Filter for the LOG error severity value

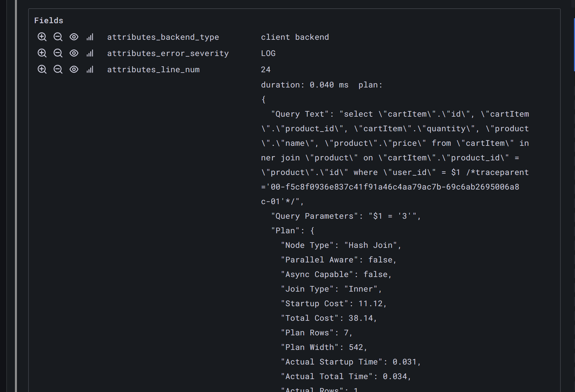tap(42, 53)
